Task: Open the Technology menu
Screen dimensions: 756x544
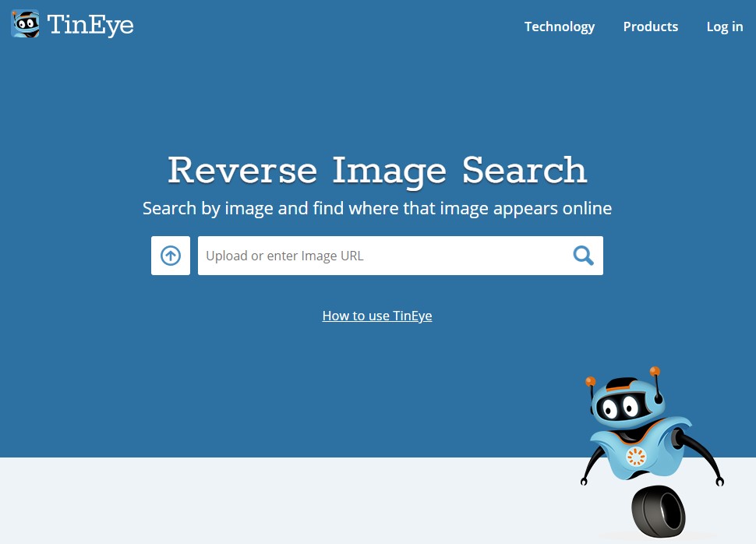Action: (x=560, y=26)
